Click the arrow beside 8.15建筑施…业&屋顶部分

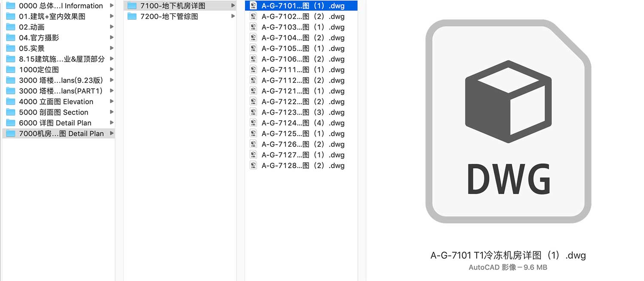tap(112, 59)
